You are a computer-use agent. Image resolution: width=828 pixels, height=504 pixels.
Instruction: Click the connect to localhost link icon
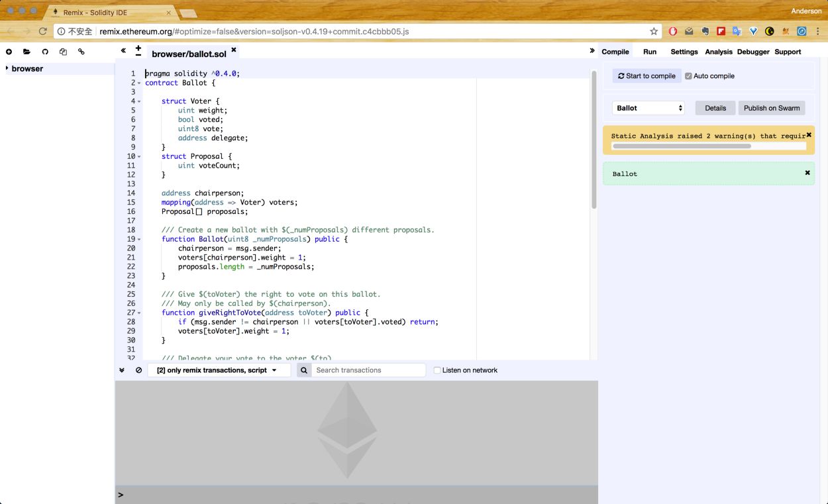click(81, 52)
